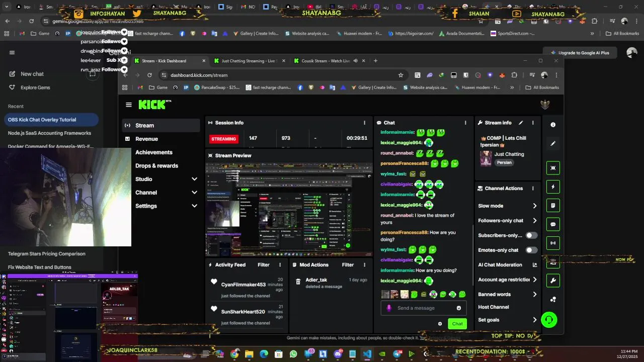Open Followers-only chat options chevron
Screen dimensions: 644x362
click(535, 221)
